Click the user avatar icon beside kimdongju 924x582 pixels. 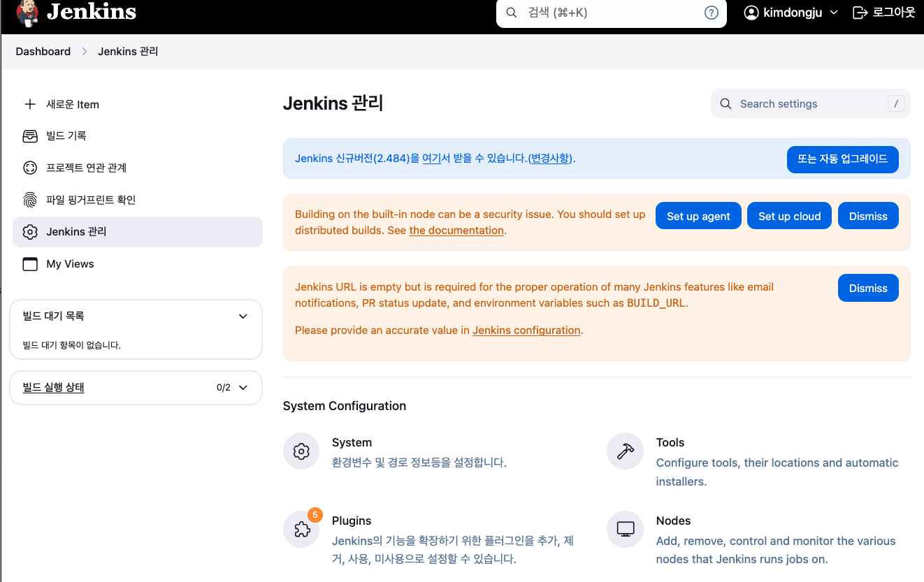click(x=751, y=13)
